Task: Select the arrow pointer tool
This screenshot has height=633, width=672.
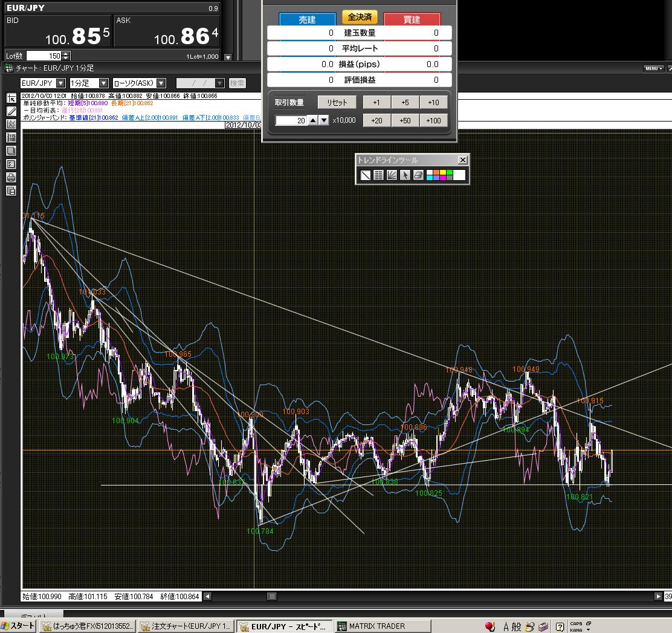Action: pos(405,175)
